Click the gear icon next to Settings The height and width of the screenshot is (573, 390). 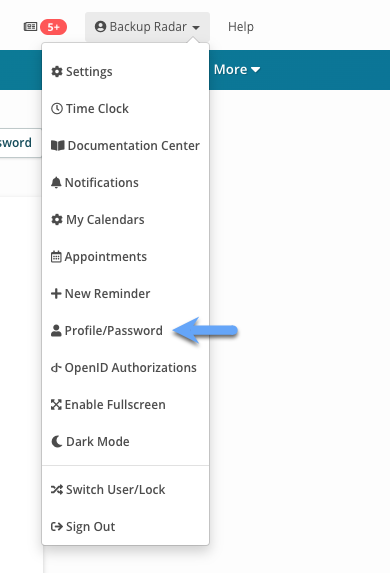[57, 71]
